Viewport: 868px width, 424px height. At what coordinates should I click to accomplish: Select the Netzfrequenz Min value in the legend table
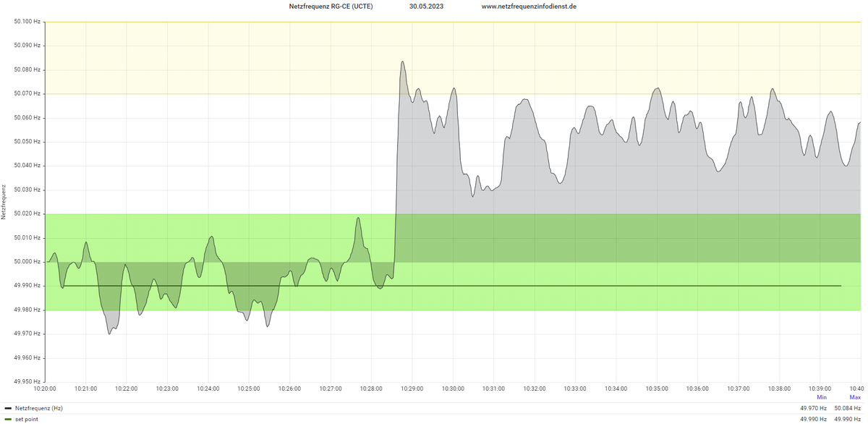point(813,409)
